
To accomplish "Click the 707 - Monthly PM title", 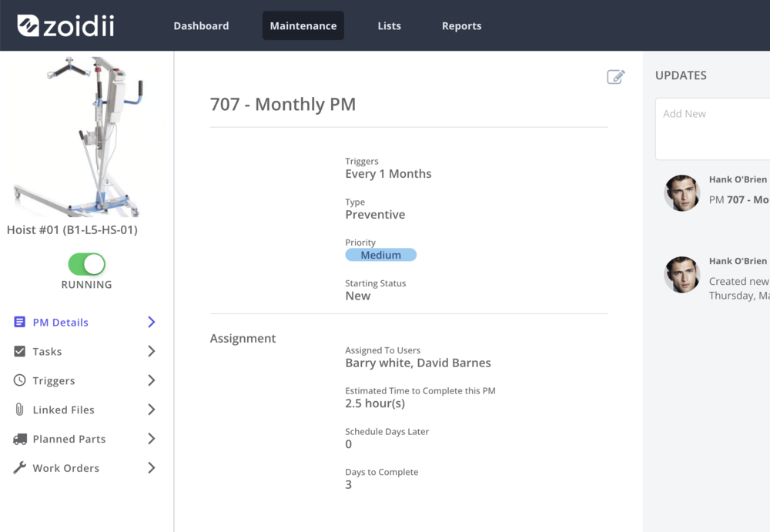I will 283,104.
